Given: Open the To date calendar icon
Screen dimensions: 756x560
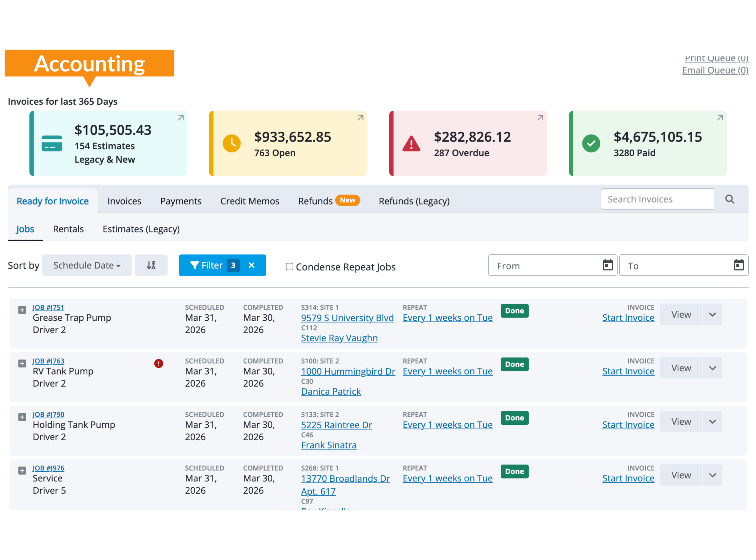Looking at the screenshot, I should (738, 265).
